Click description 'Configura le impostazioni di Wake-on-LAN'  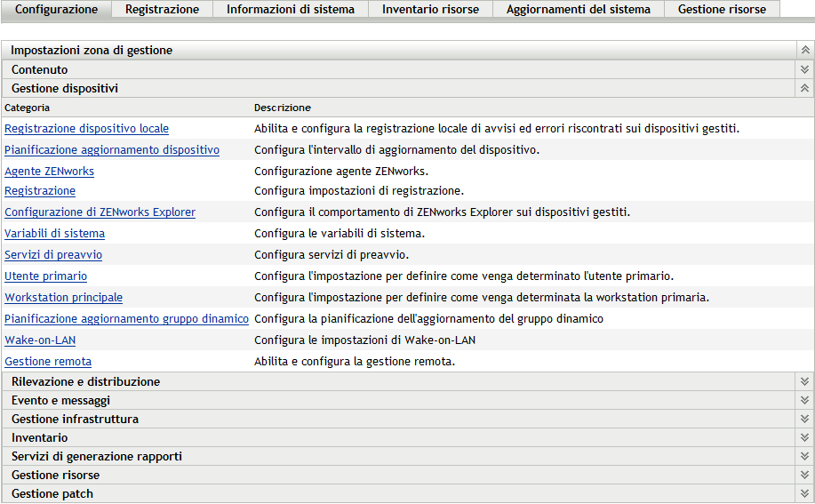(x=365, y=340)
